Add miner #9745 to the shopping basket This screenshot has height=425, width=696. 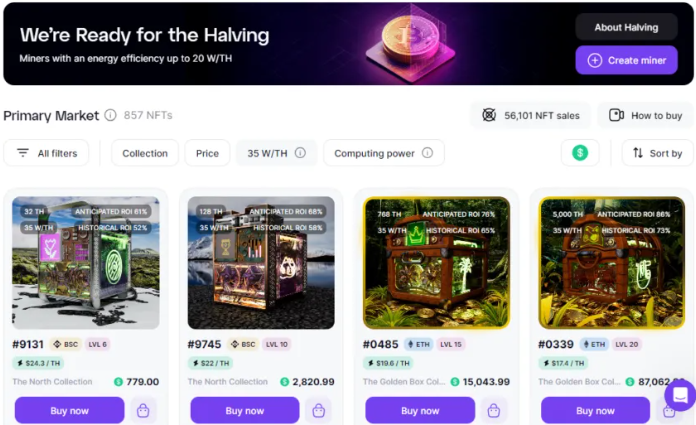(318, 410)
